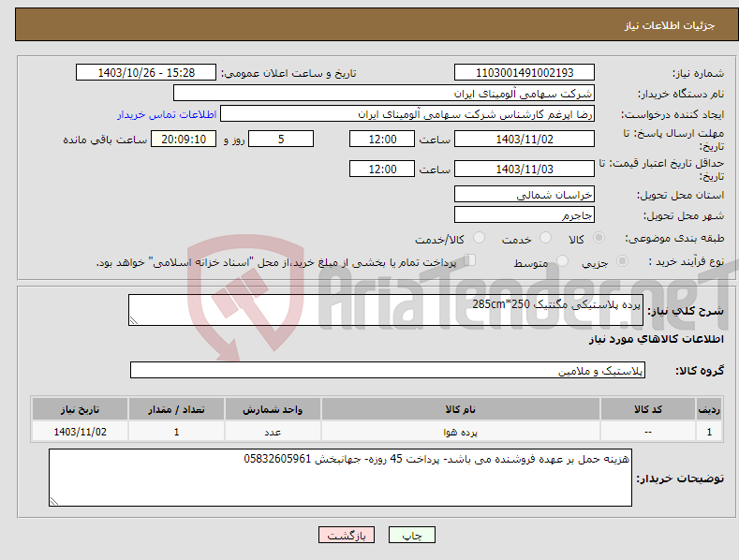Click delivery province field خراسان شمالی
Viewport: 739px width, 560px height.
[x=525, y=194]
